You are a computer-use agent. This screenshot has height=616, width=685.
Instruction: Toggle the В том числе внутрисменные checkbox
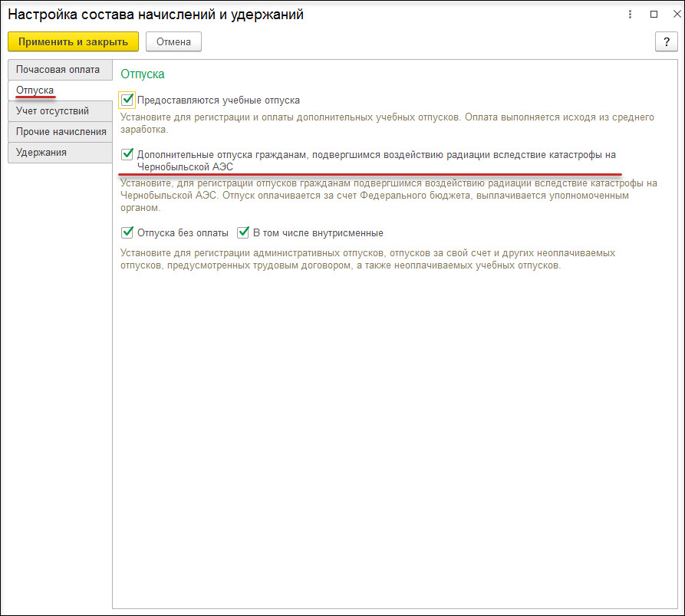(x=243, y=232)
